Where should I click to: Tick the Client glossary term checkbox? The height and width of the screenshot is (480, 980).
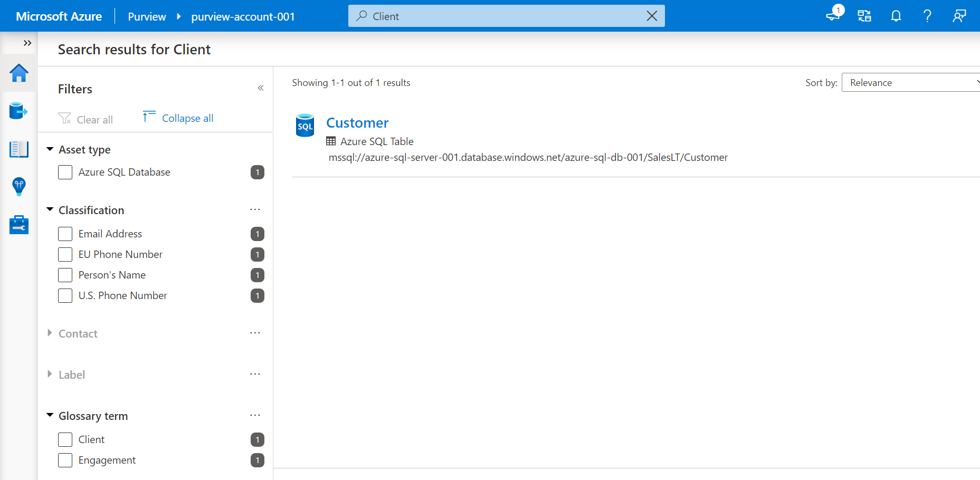coord(65,440)
